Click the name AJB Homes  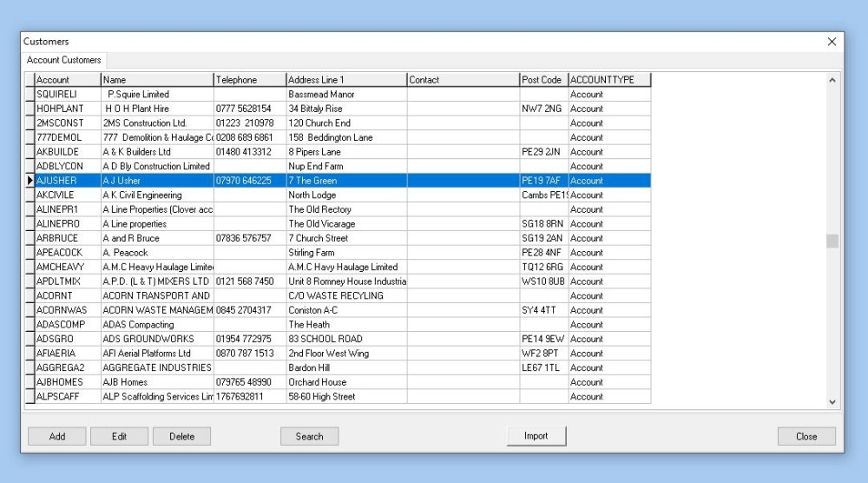(x=125, y=382)
